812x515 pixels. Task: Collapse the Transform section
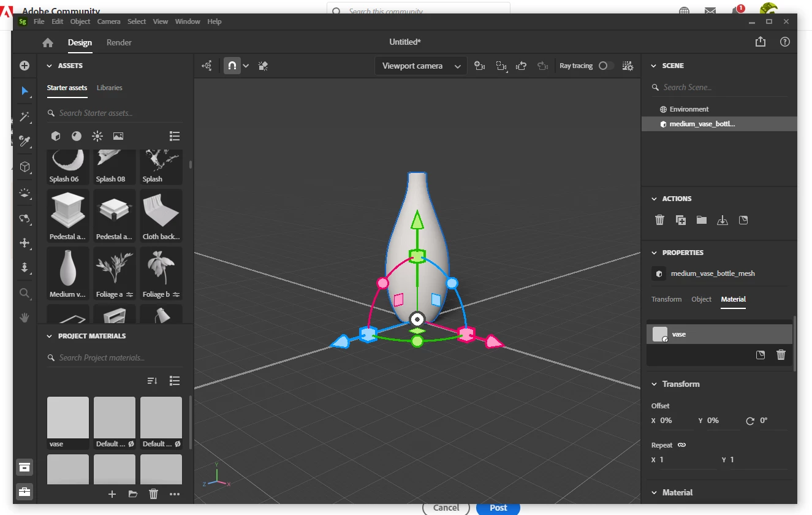coord(653,384)
